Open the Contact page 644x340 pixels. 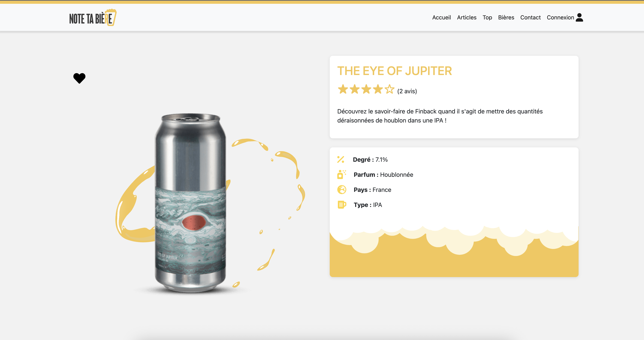530,18
